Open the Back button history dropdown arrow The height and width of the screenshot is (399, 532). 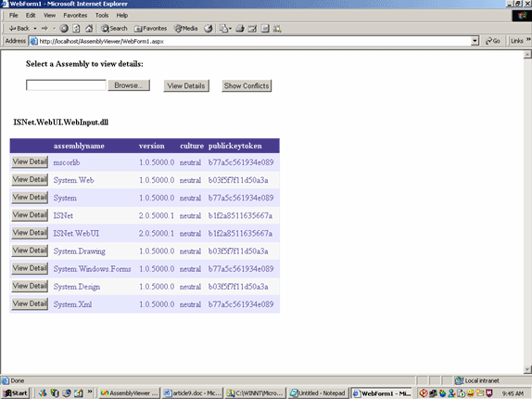(34, 29)
